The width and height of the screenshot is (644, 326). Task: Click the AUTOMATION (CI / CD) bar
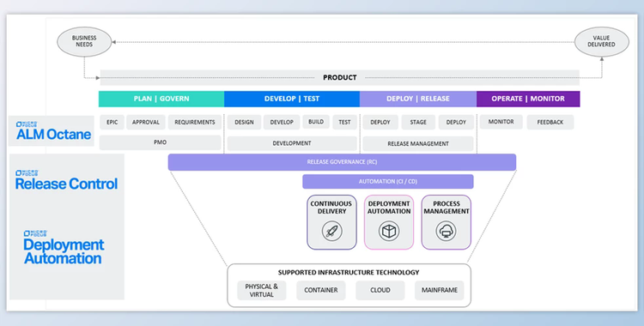(x=388, y=182)
